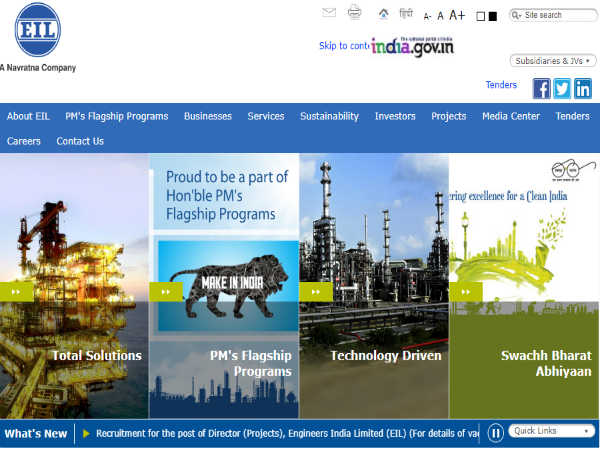Pause the What's New news ticker
The height and width of the screenshot is (450, 600).
tap(495, 433)
